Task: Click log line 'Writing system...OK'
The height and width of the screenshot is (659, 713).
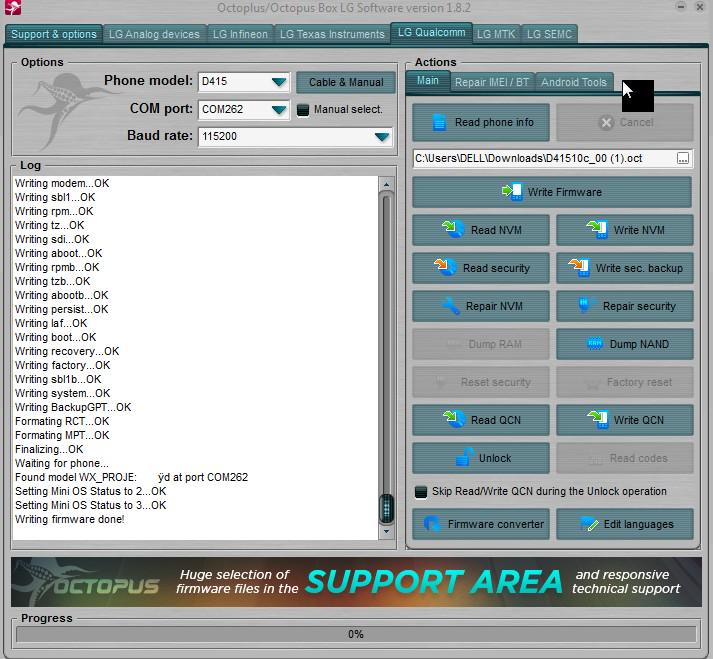Action: 62,393
